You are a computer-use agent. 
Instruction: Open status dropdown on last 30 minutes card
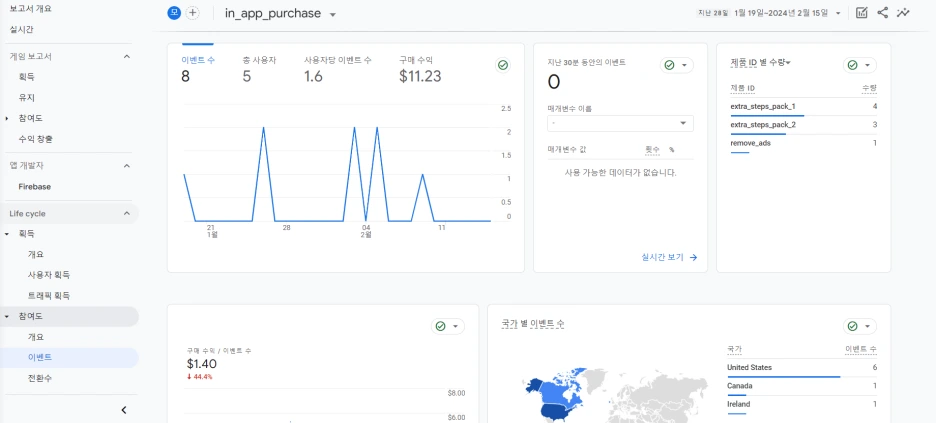(x=677, y=65)
